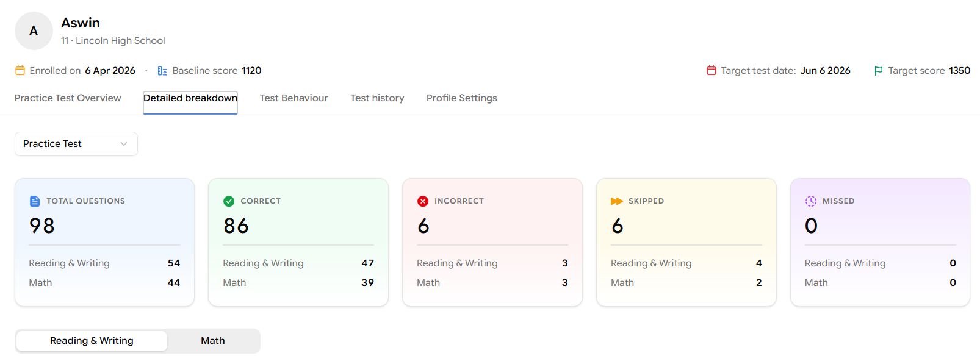Open the Practice Test dropdown
The height and width of the screenshot is (364, 980).
click(76, 144)
